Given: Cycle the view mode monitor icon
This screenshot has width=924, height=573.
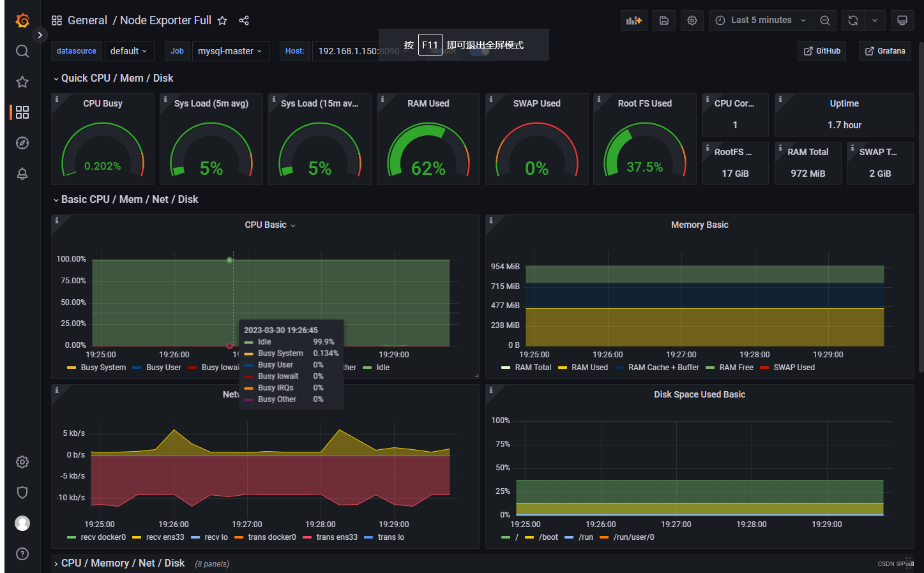Looking at the screenshot, I should coord(902,20).
